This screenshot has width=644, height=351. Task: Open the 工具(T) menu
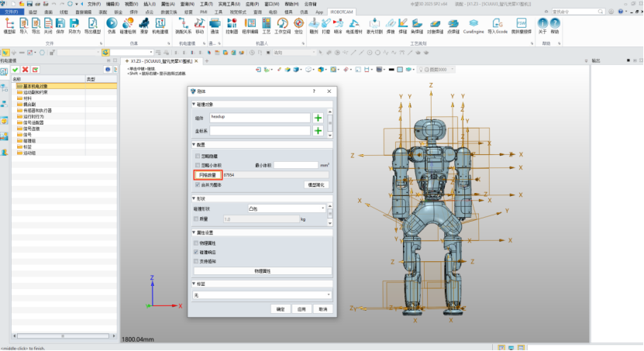(x=206, y=4)
